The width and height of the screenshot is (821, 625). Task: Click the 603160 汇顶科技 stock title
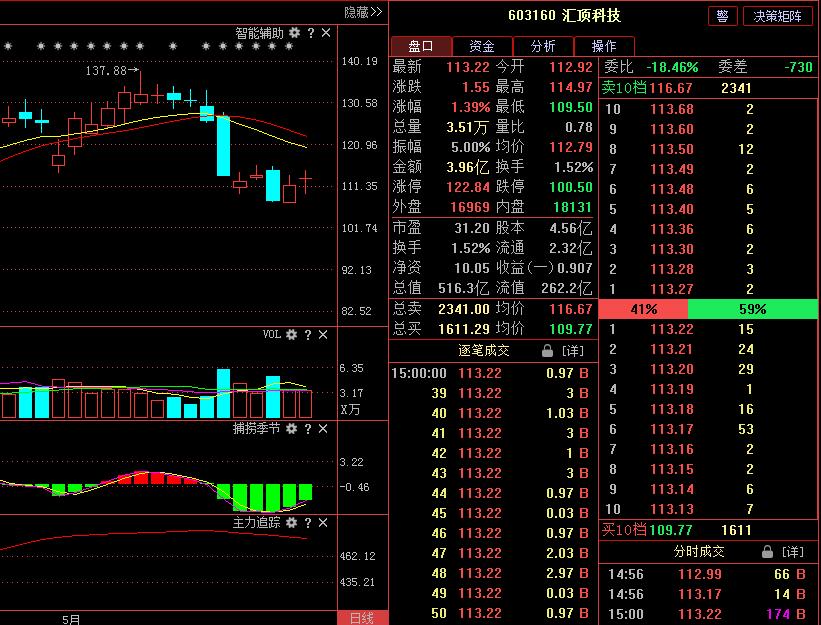[564, 15]
